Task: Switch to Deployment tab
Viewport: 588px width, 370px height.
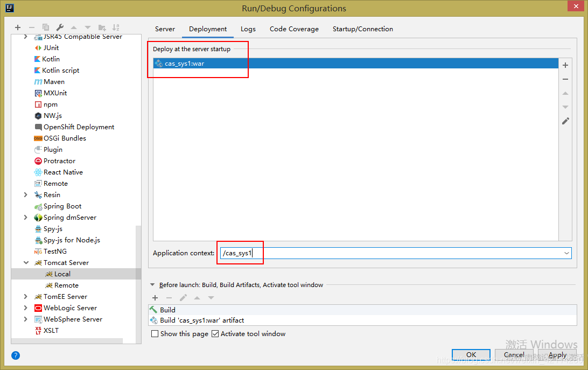Action: [x=208, y=29]
